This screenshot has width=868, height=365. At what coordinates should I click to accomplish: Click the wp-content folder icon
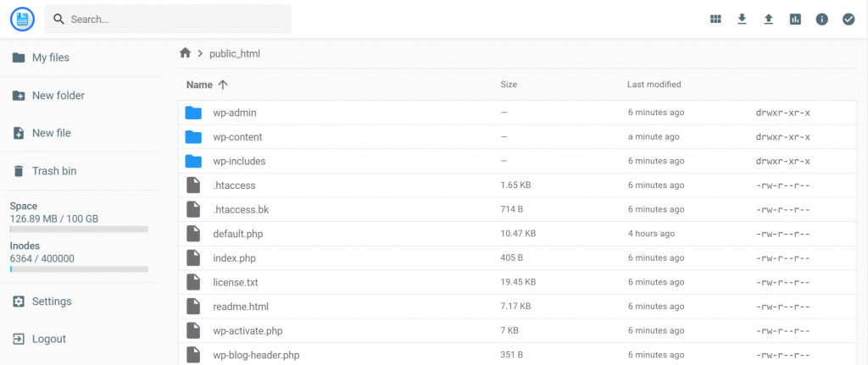[193, 137]
